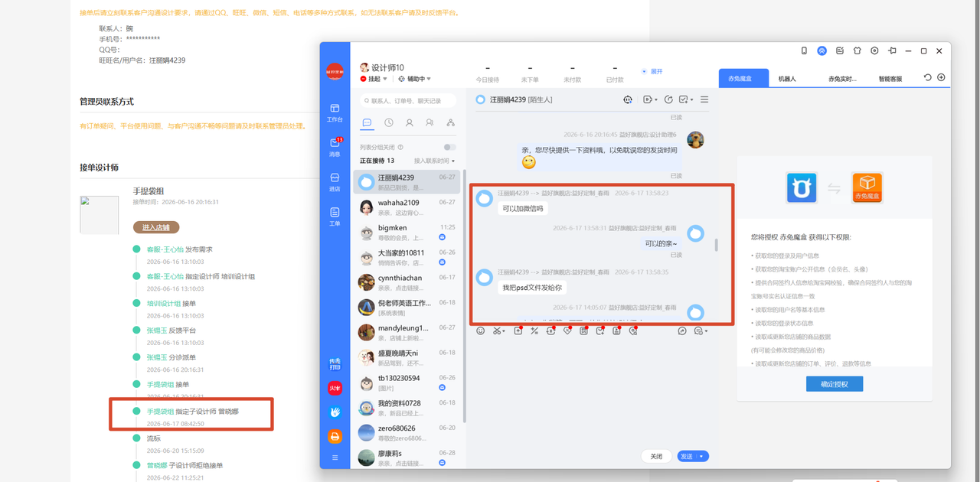Click 客服-王心怡 link beside 发布需求
Viewport: 980px width, 482px height.
[x=165, y=249]
